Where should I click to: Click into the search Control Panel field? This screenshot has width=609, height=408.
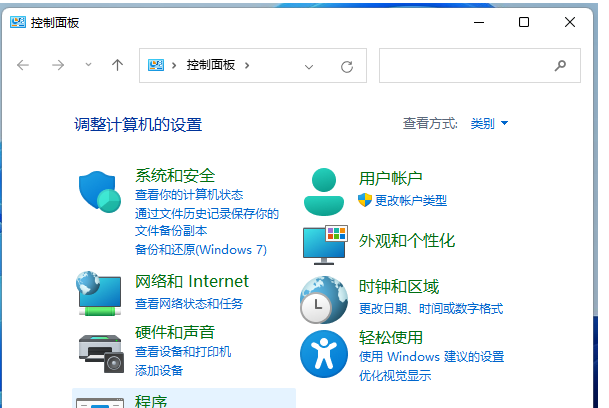(x=480, y=65)
